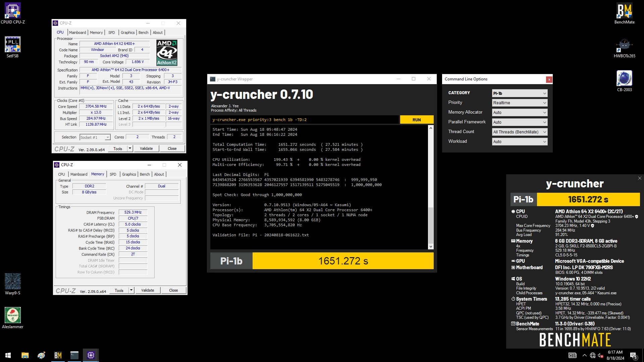Open the Aleslammer desktop icon
Viewport: 644px width, 362px height.
[12, 318]
